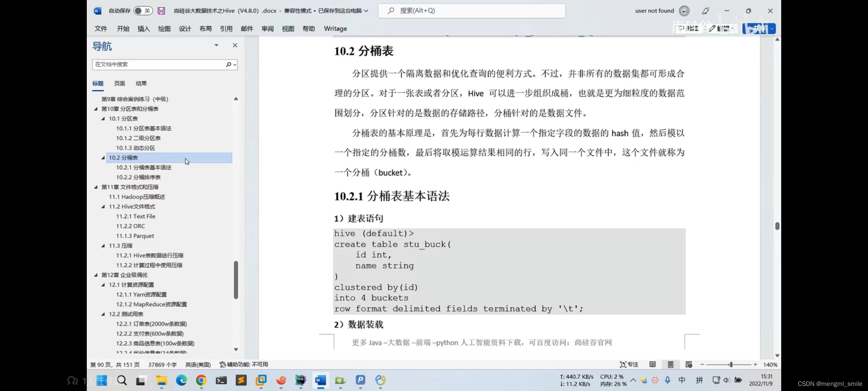
Task: Click the Print Layout view icon
Action: (x=671, y=365)
